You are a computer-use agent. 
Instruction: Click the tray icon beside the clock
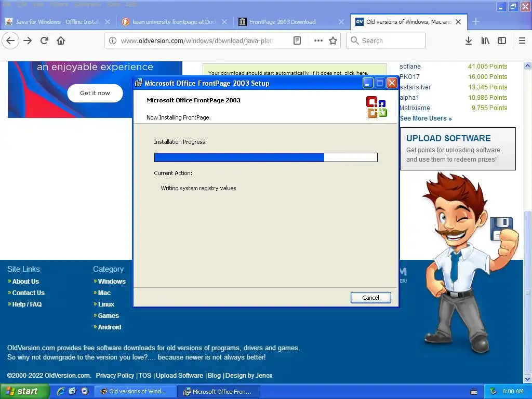pyautogui.click(x=494, y=391)
